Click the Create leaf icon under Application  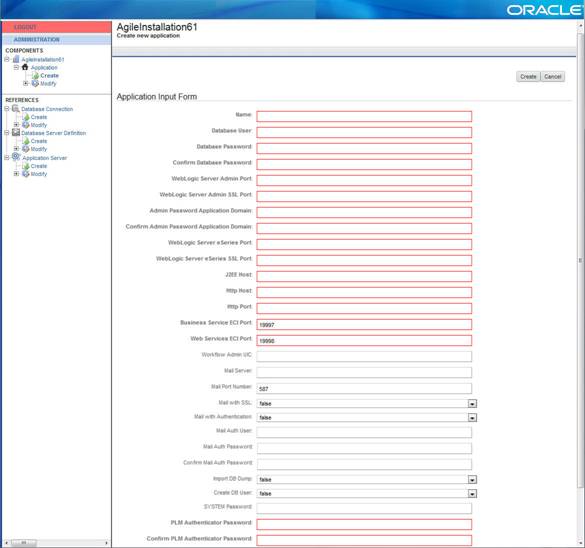coord(35,75)
